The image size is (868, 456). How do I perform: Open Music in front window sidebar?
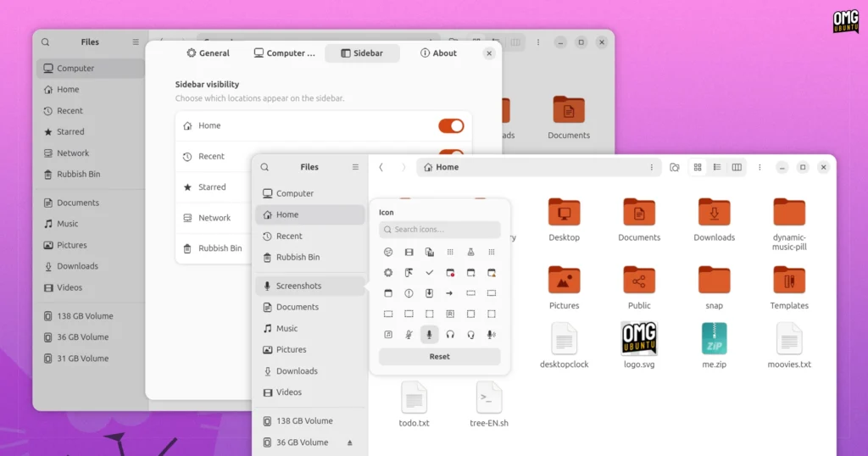click(x=310, y=329)
